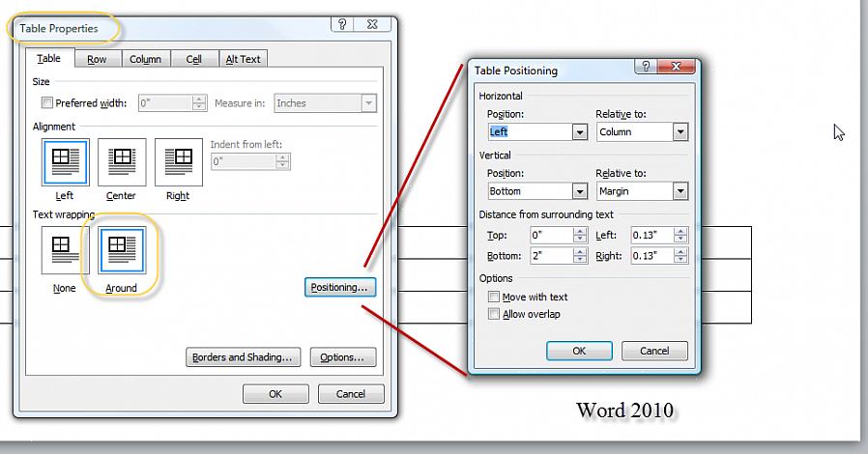This screenshot has height=454, width=868.
Task: Switch to the Row tab
Action: (97, 59)
